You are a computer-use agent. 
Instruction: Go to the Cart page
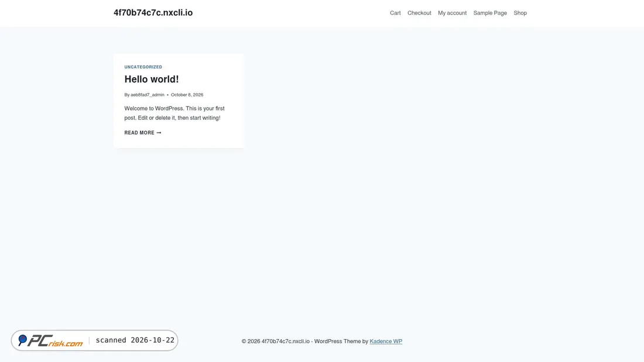tap(395, 13)
